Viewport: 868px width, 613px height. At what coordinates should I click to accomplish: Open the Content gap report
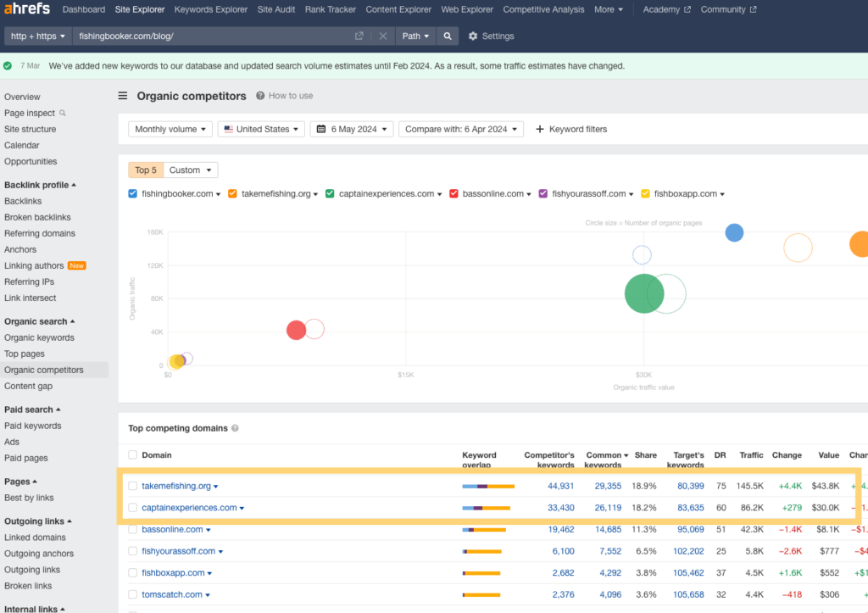tap(29, 386)
